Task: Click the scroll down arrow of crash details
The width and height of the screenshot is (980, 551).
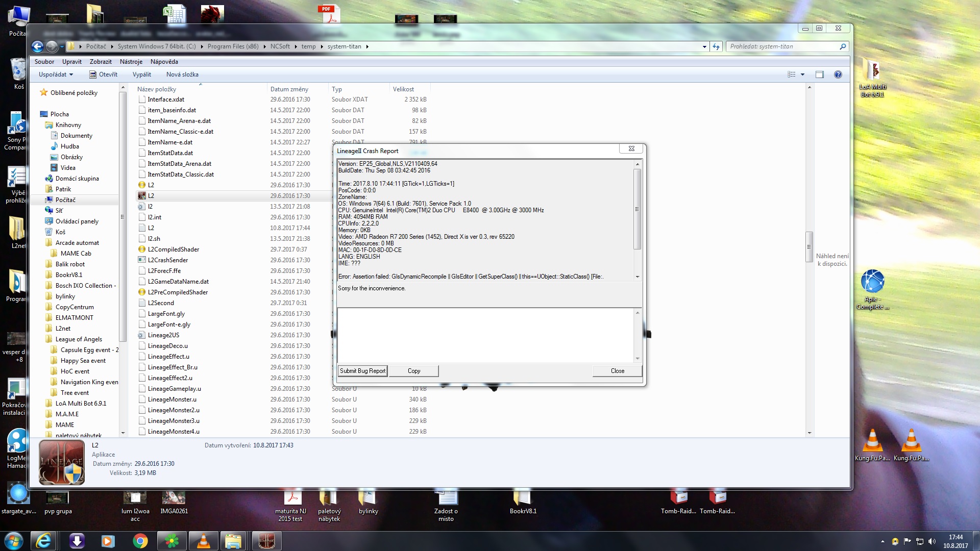Action: click(638, 277)
